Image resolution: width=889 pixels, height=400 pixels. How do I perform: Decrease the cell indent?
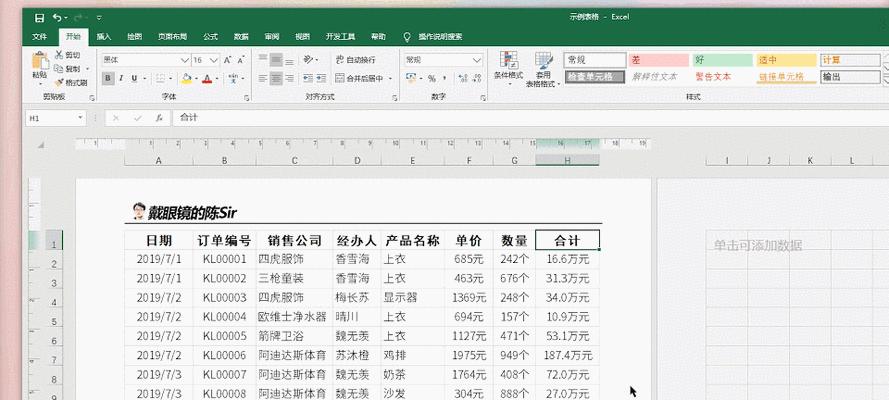[x=308, y=78]
